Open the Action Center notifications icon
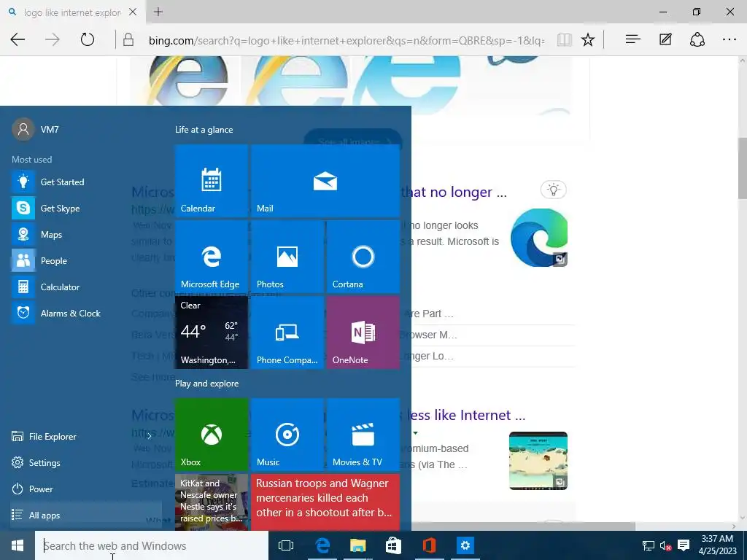The width and height of the screenshot is (747, 560). 684,545
